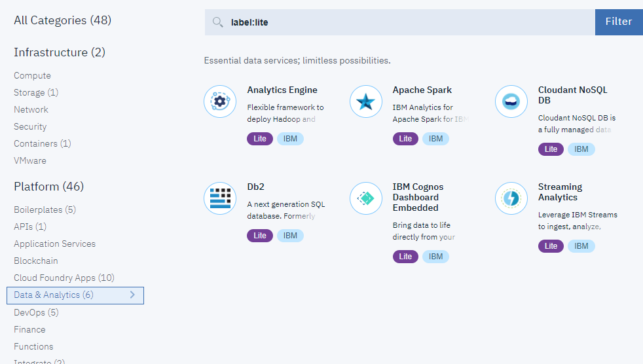Click the Filter button
Image resolution: width=643 pixels, height=364 pixels.
pyautogui.click(x=619, y=22)
